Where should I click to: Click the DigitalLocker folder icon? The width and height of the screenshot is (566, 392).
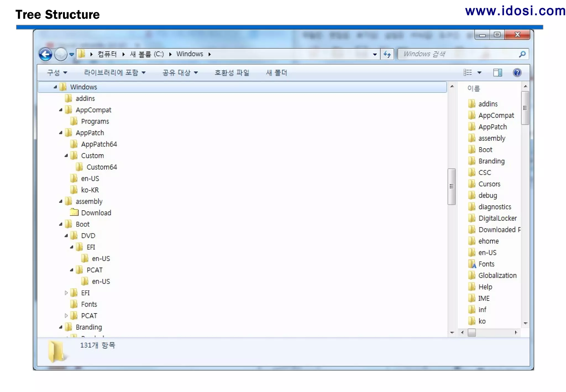pos(472,218)
